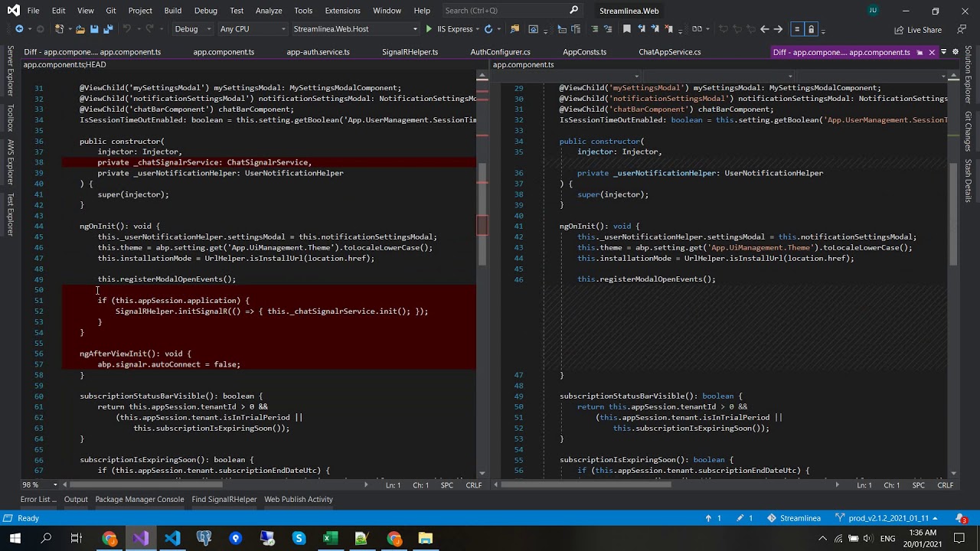
Task: Toggle the lock diff option button
Action: (x=811, y=29)
